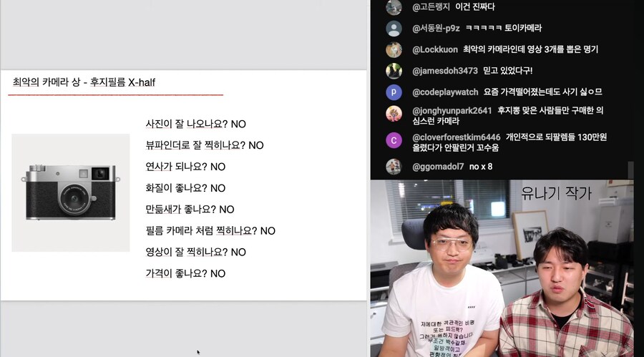Select the purple C avatar of @cloverforestkim6446

tap(394, 140)
